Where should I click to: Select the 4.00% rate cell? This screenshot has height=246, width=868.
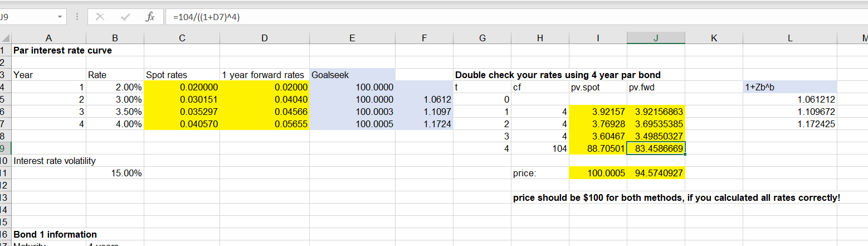115,124
